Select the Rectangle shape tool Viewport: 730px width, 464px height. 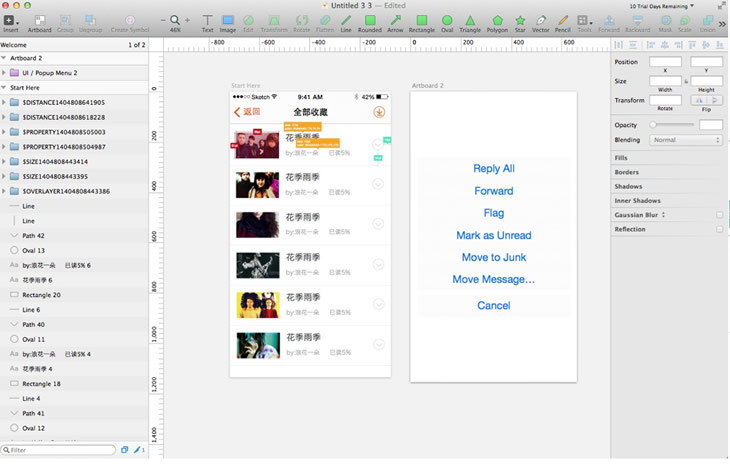pos(422,23)
